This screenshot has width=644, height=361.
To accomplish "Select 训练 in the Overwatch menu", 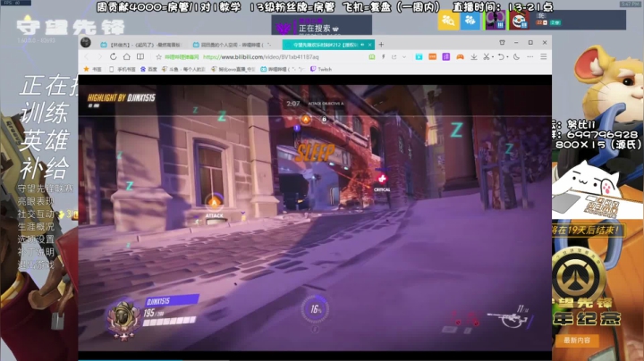I will [44, 113].
